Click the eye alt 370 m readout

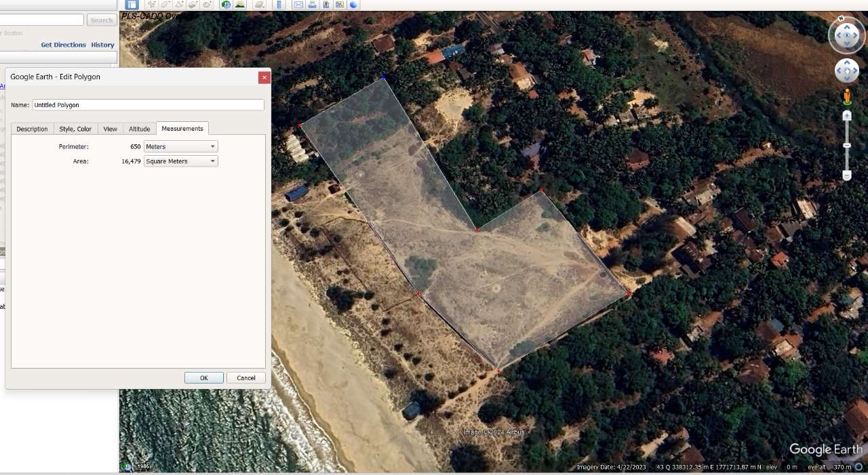pyautogui.click(x=829, y=467)
